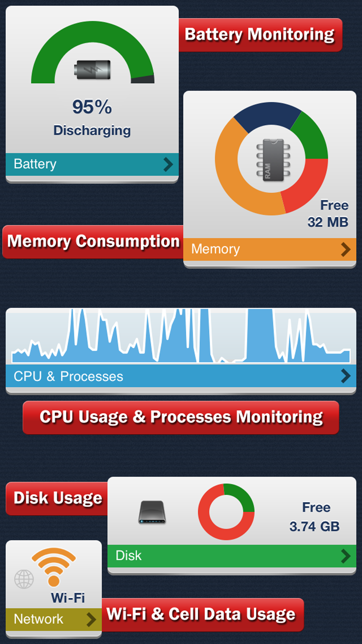Tap the green battery gauge arc
Viewport: 362px width, 644px height.
93,52
